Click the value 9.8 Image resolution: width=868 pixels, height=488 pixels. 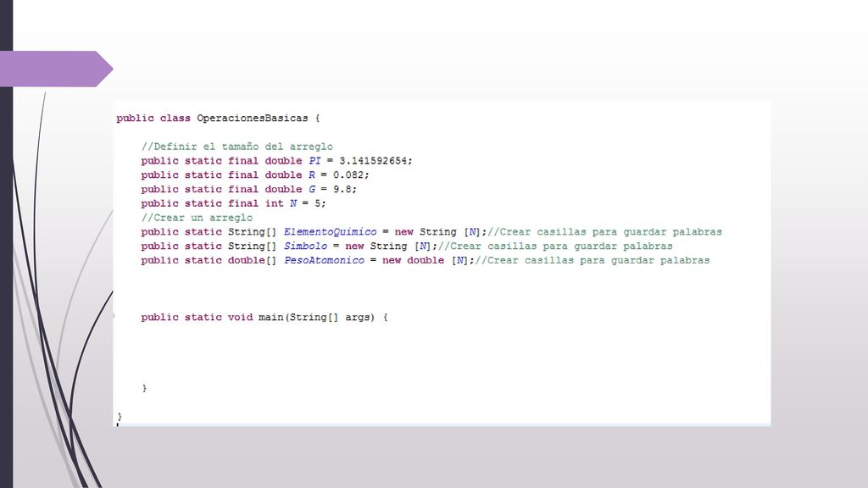click(x=342, y=189)
